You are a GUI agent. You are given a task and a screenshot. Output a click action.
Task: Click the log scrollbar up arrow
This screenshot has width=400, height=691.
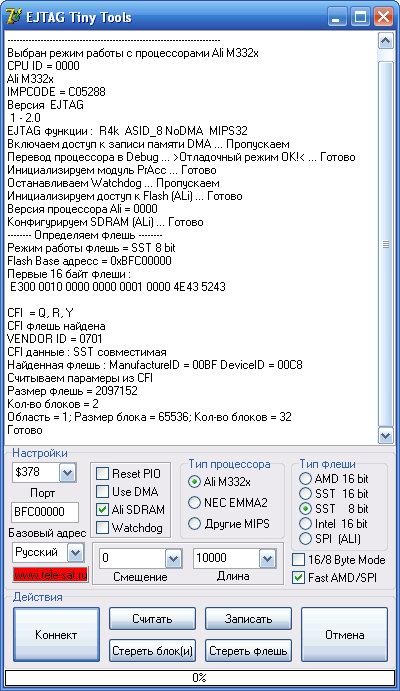[x=385, y=41]
